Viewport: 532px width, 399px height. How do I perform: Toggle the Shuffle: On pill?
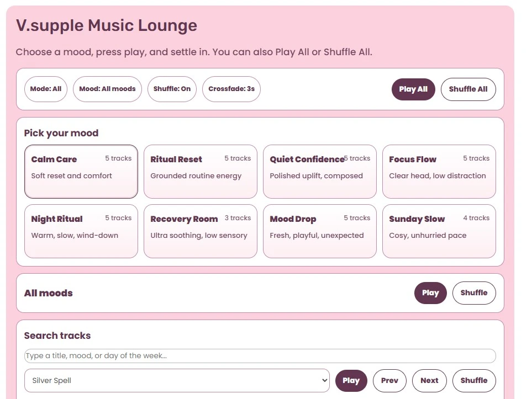(172, 89)
